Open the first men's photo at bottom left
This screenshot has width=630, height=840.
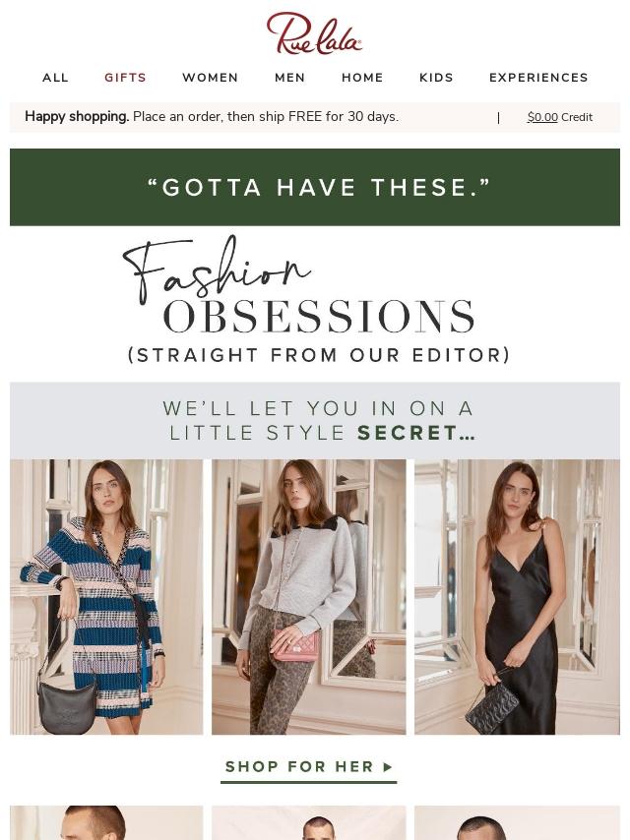click(x=106, y=823)
